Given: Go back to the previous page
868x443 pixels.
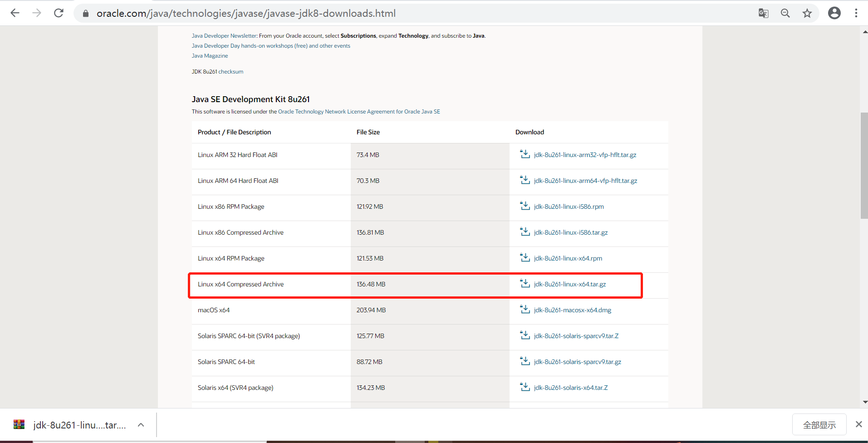Looking at the screenshot, I should click(x=15, y=13).
